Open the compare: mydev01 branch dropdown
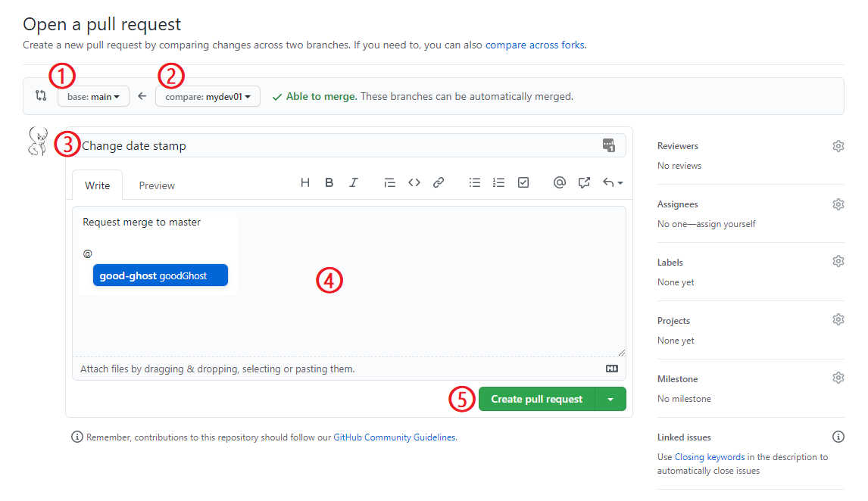 point(208,96)
